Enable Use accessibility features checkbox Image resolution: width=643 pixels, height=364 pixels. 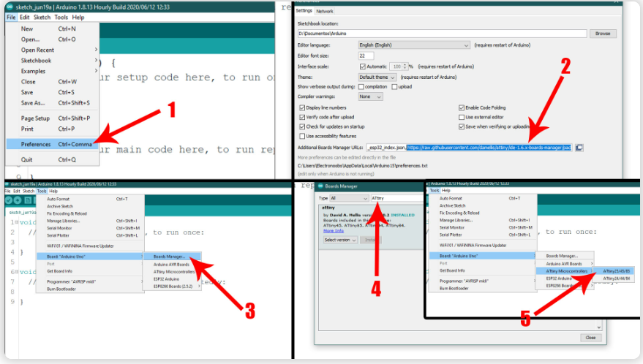(x=302, y=136)
